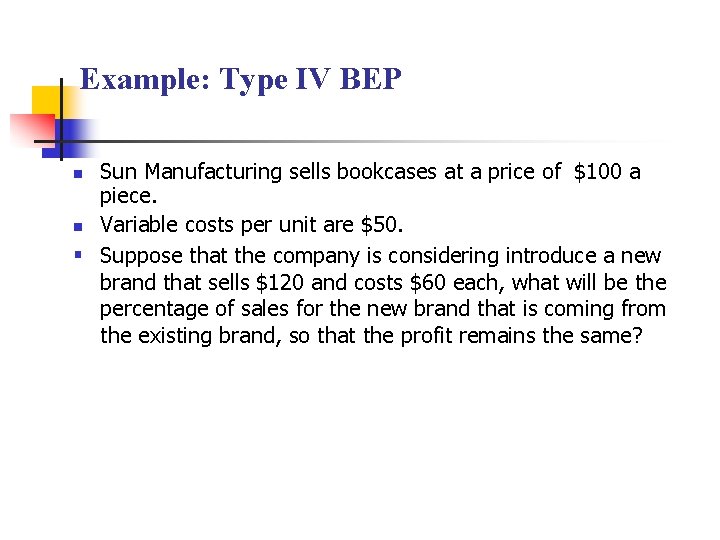
Task: Select the '$120' selling price
Action: click(280, 282)
